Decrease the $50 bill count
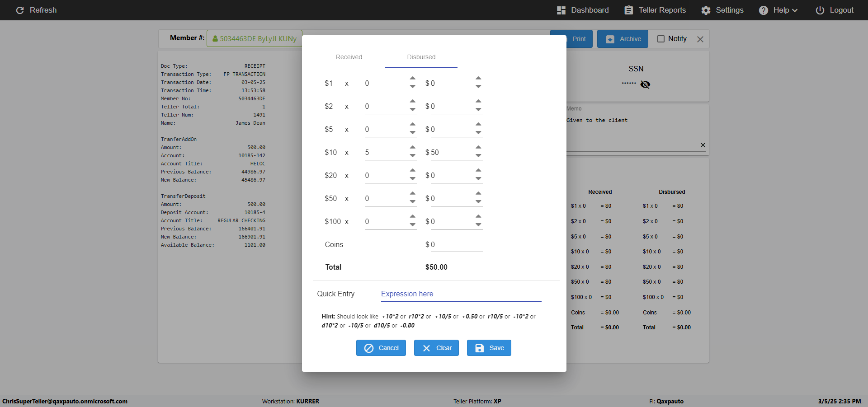The image size is (868, 407). 413,202
